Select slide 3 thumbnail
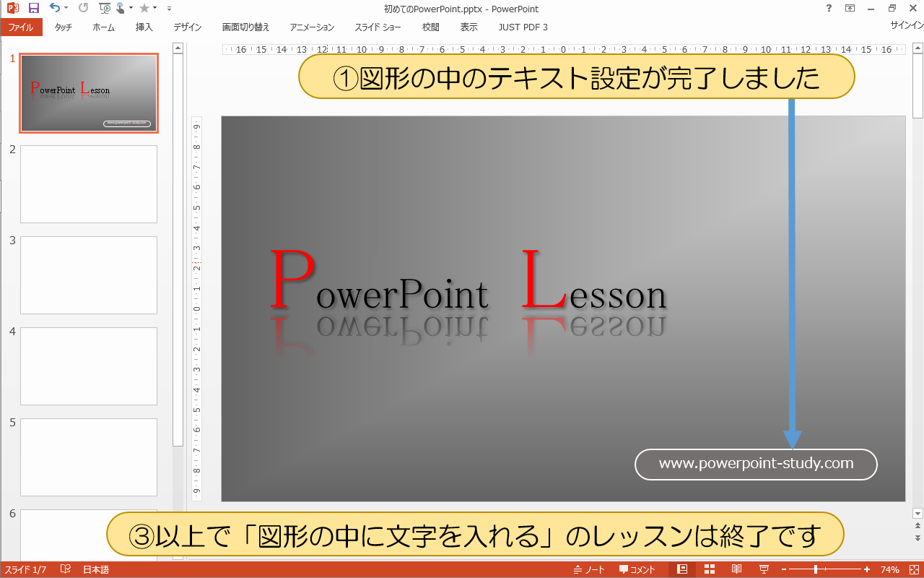This screenshot has height=578, width=924. [x=89, y=275]
